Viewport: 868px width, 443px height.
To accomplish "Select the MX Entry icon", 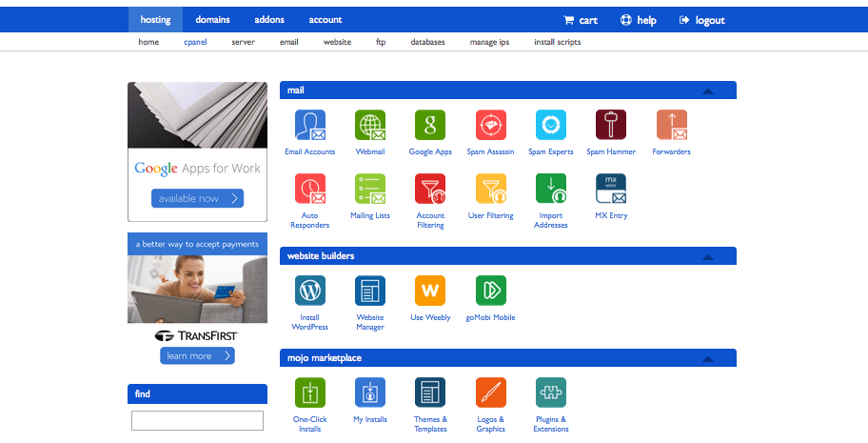I will (610, 189).
